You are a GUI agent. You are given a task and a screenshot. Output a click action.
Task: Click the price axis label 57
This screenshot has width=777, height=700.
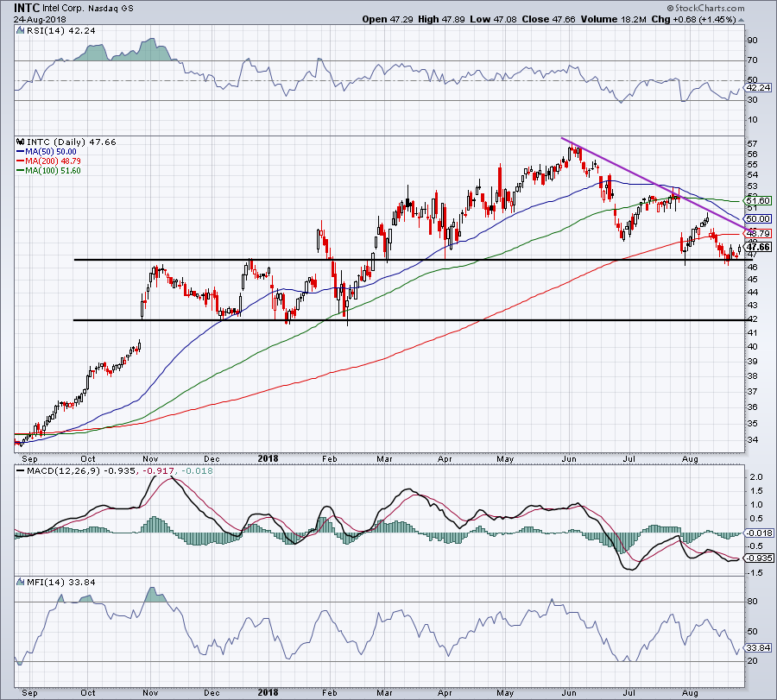pyautogui.click(x=752, y=143)
